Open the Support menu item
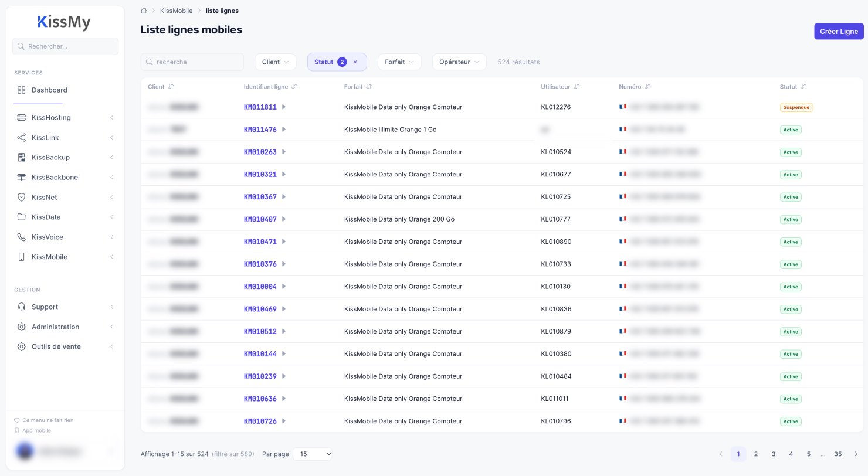This screenshot has width=868, height=476. (65, 307)
